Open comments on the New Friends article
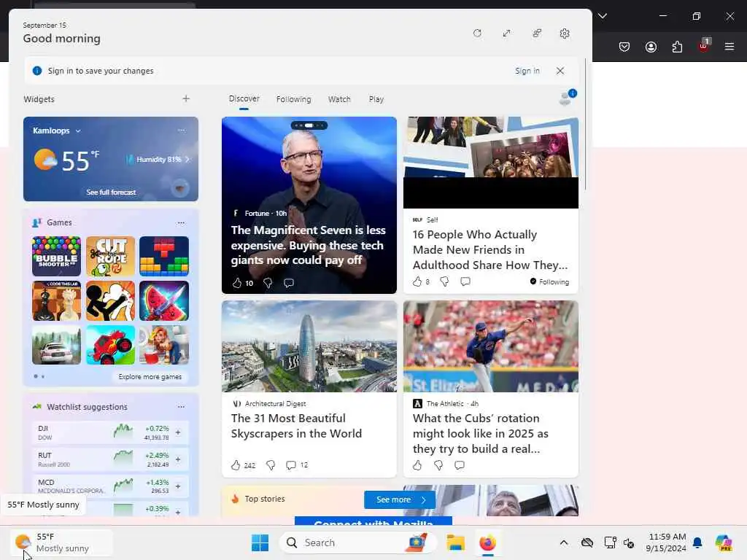747x560 pixels. (465, 281)
